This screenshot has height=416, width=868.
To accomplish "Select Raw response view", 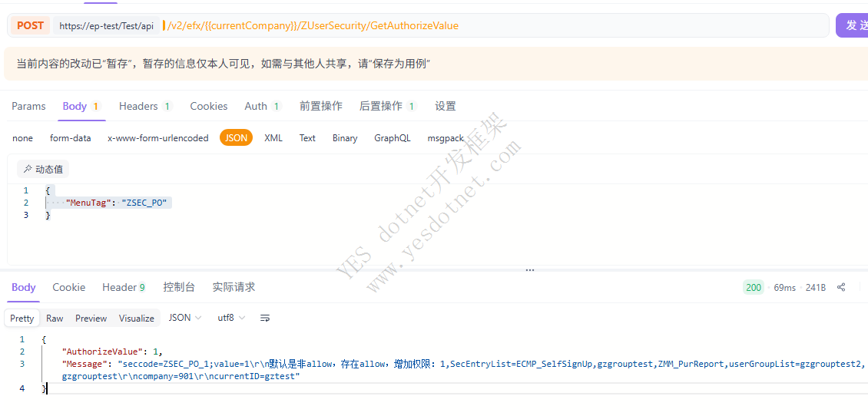I will (55, 318).
